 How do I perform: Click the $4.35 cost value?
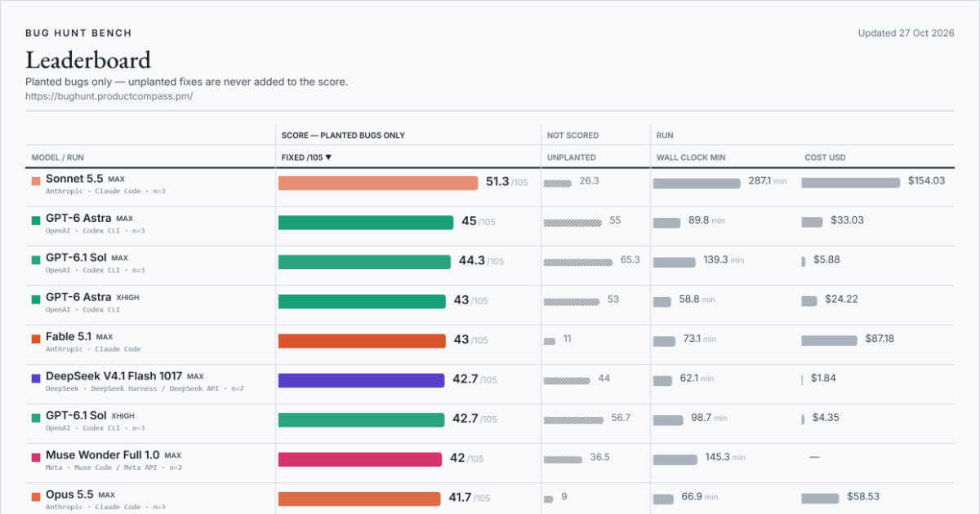tap(826, 418)
